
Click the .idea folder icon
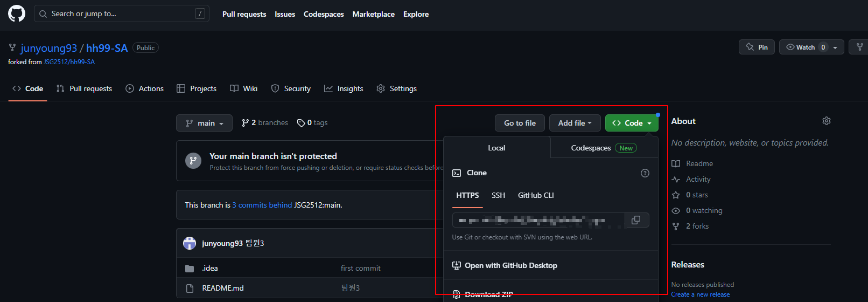(190, 269)
